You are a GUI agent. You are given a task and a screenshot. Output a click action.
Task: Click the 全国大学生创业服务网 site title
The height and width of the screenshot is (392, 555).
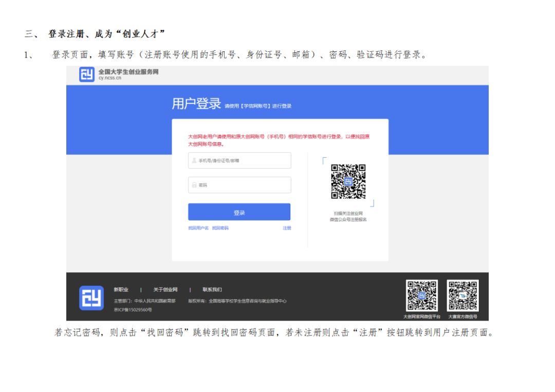click(x=128, y=72)
